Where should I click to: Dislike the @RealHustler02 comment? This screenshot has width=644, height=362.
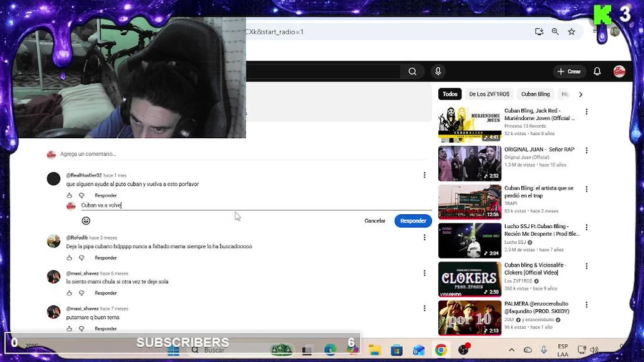pyautogui.click(x=82, y=196)
